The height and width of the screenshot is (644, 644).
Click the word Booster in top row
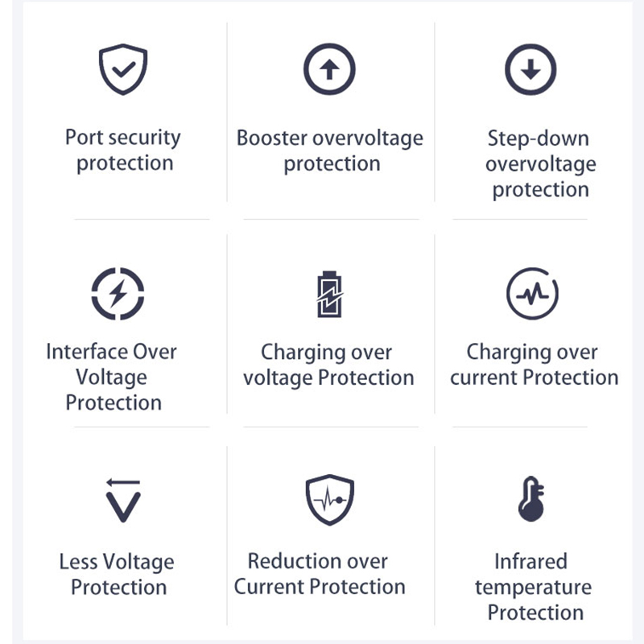click(272, 138)
